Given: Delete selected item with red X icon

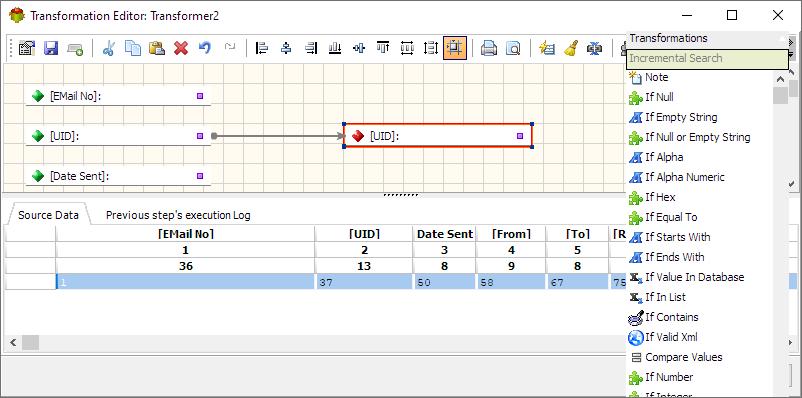Looking at the screenshot, I should (181, 48).
